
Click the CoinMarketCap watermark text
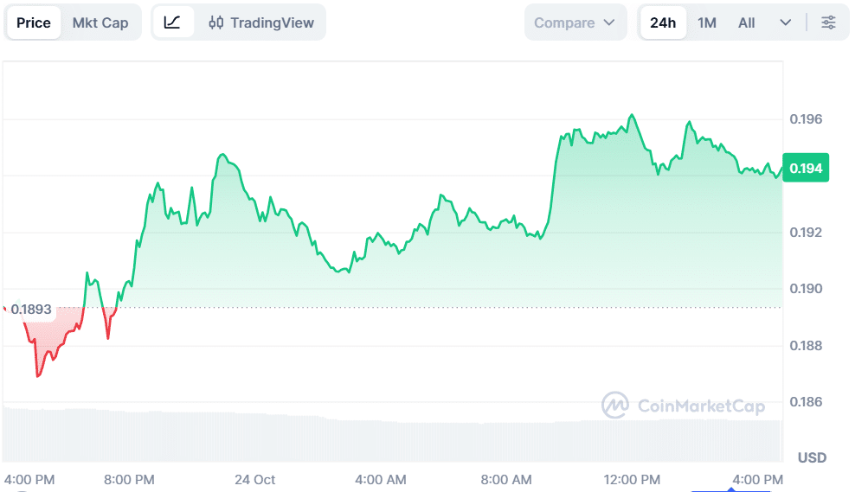point(701,406)
